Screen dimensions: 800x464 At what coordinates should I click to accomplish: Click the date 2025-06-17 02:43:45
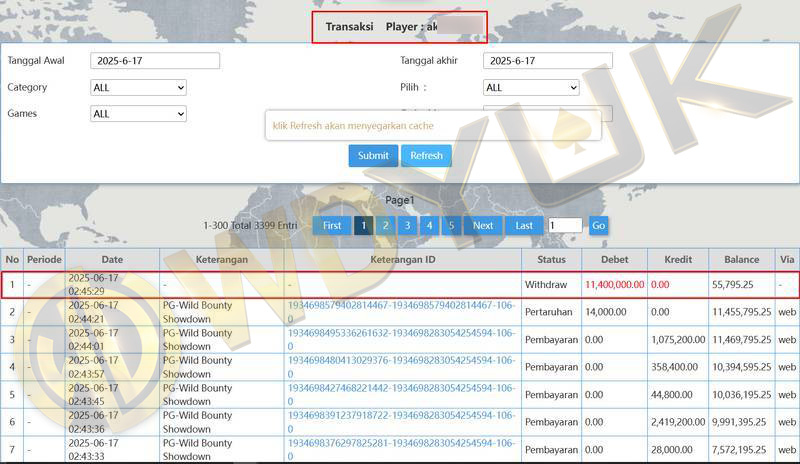(x=93, y=395)
